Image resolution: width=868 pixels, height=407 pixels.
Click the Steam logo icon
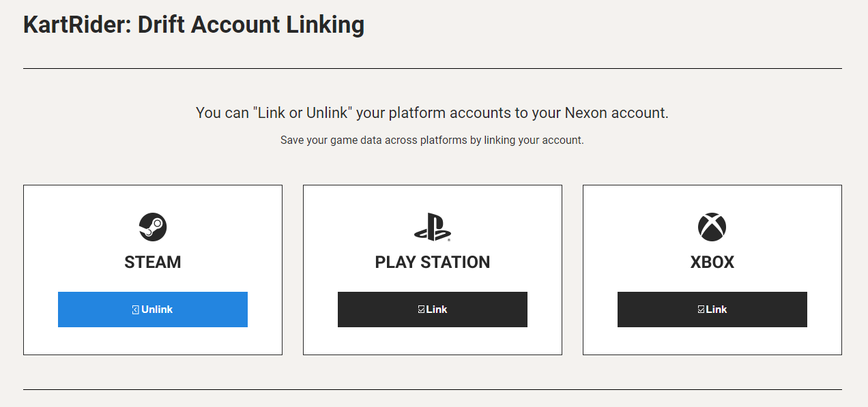[x=153, y=226]
